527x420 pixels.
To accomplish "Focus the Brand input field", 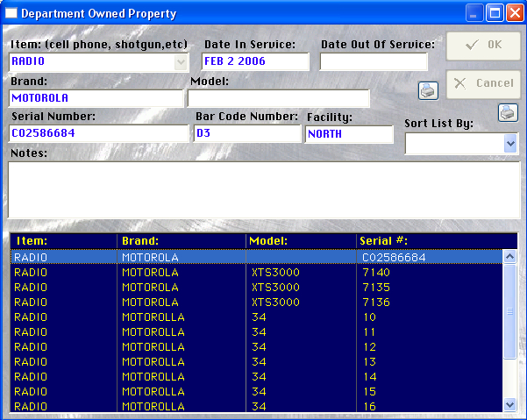I will pyautogui.click(x=96, y=98).
